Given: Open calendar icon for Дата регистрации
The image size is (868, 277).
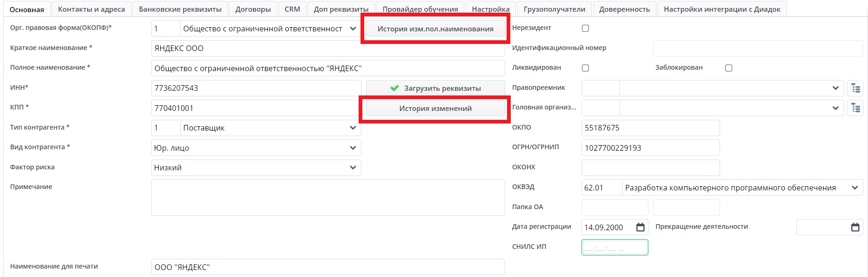Looking at the screenshot, I should (640, 227).
